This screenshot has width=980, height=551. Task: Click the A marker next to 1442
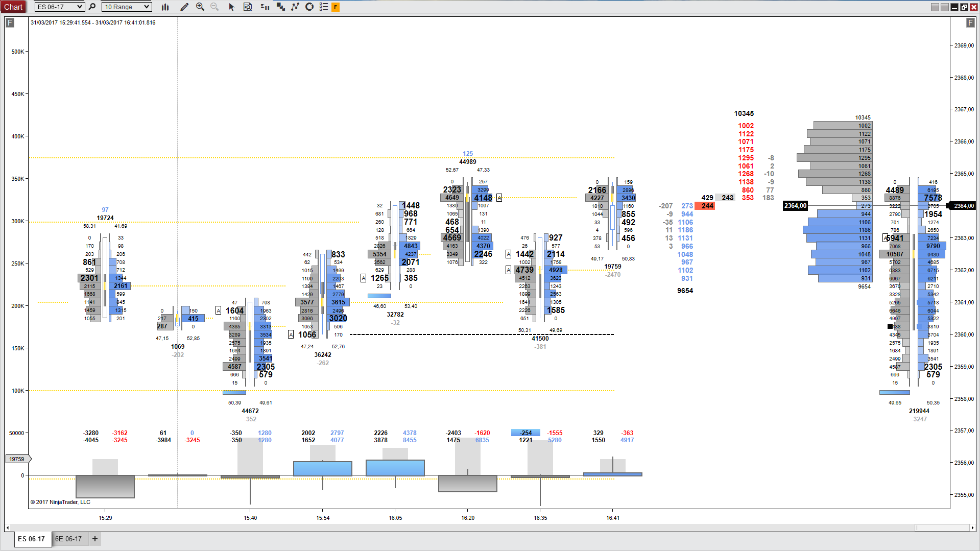point(508,254)
